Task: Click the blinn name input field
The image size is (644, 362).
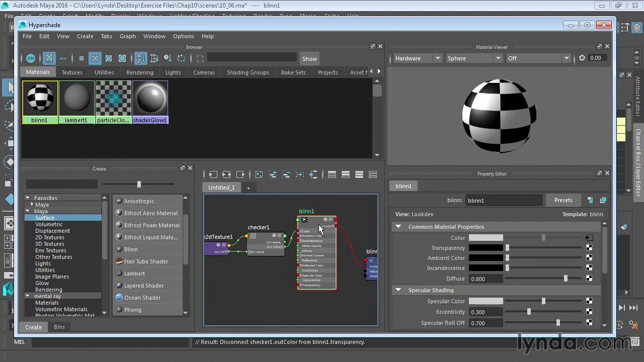Action: (504, 201)
